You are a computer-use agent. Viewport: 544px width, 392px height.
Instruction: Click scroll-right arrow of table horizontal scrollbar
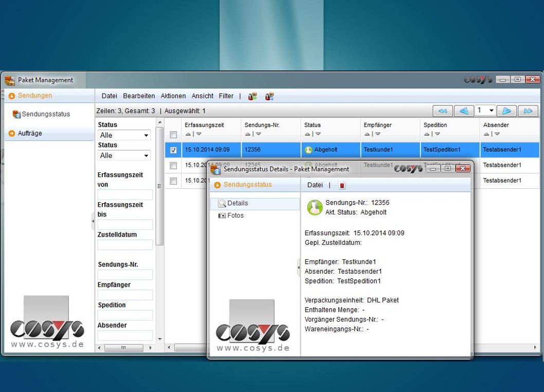[535, 348]
